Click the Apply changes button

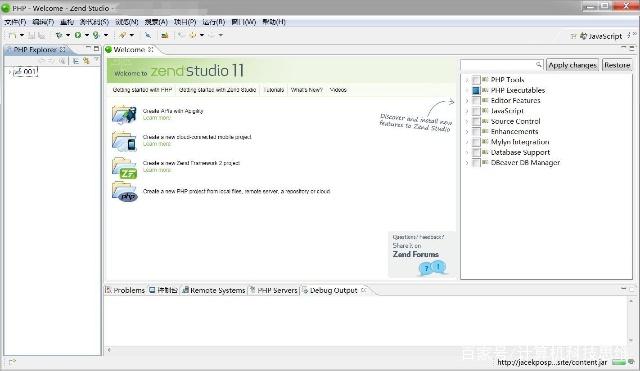[572, 65]
